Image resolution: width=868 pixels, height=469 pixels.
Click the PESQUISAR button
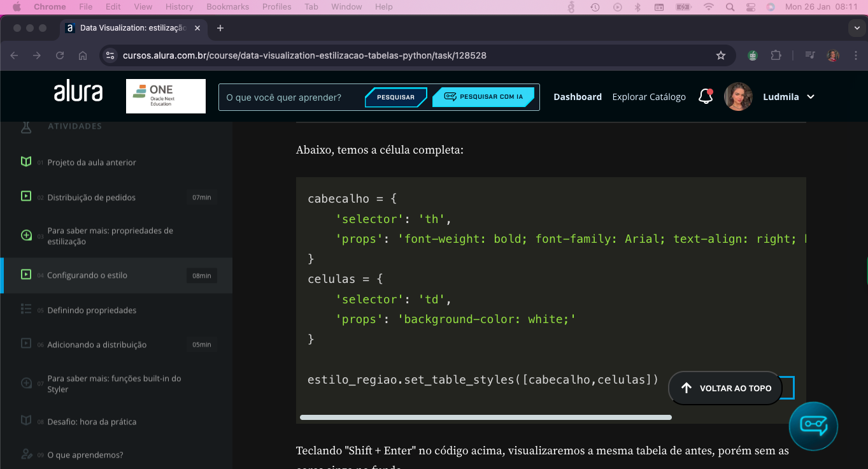point(395,97)
